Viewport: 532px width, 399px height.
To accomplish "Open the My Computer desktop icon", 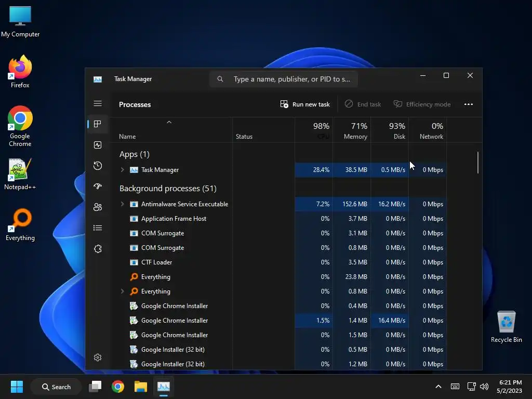I will pos(20,21).
